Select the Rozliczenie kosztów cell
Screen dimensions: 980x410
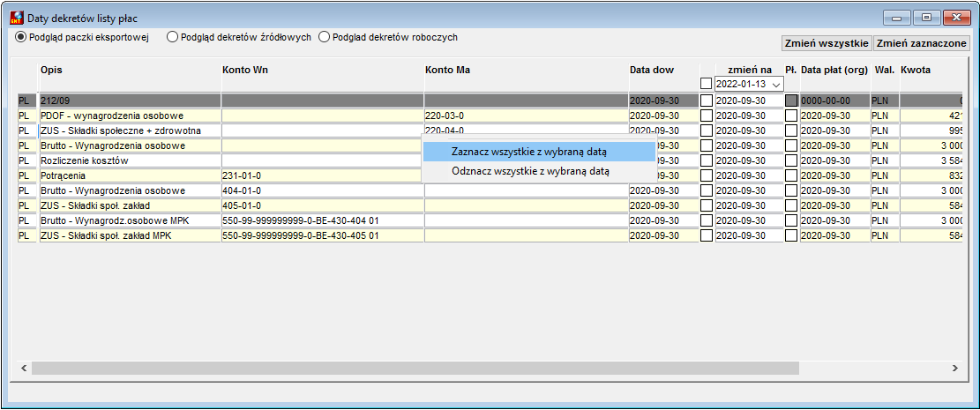coord(130,160)
